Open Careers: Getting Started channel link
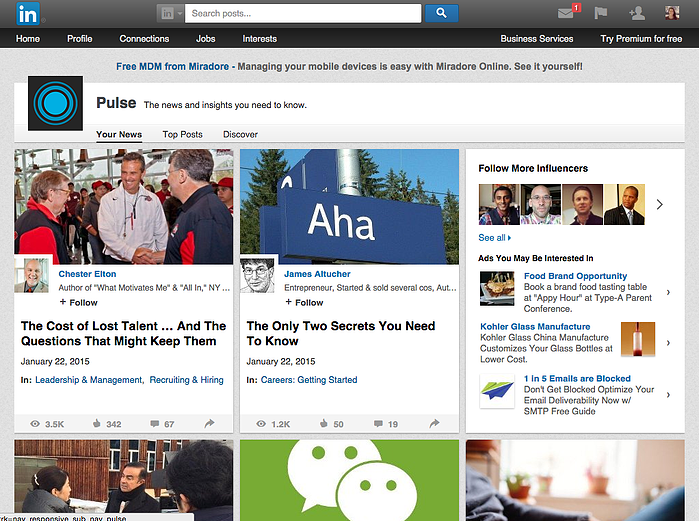 (x=309, y=380)
